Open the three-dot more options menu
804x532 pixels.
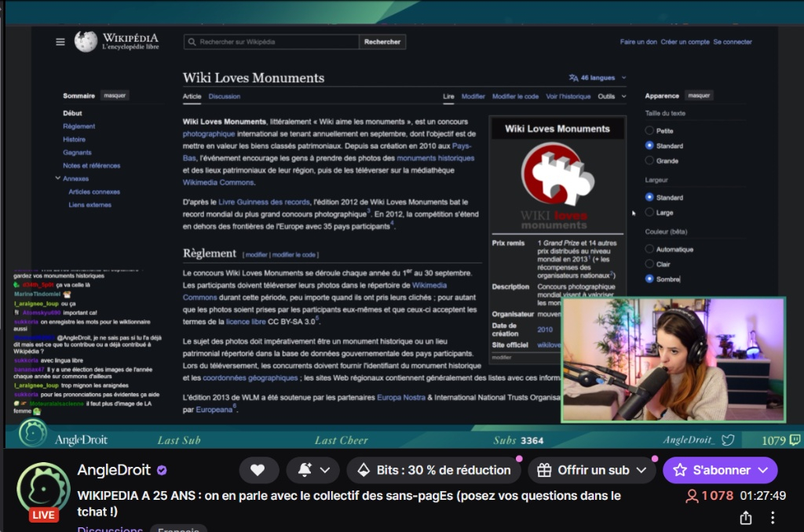(773, 518)
